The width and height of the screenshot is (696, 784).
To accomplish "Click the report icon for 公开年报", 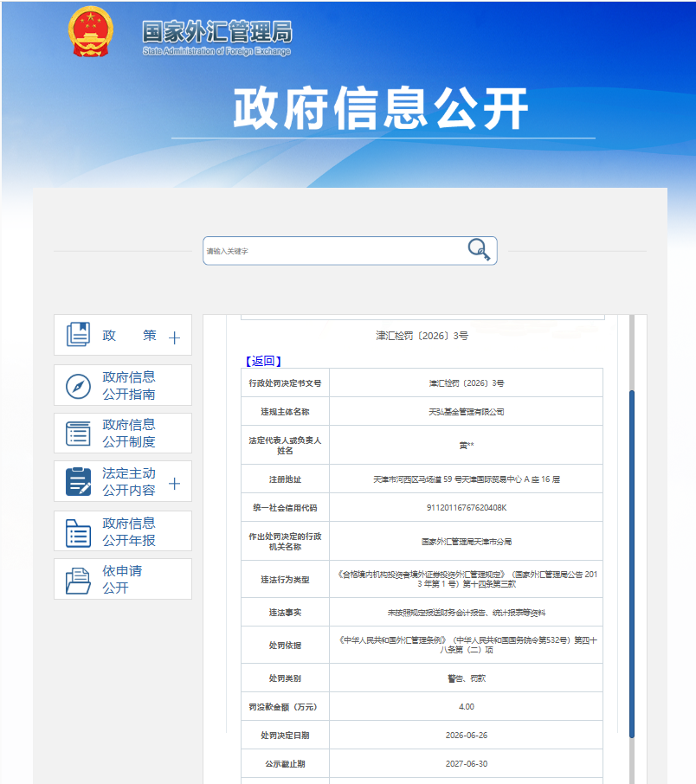I will tap(78, 533).
